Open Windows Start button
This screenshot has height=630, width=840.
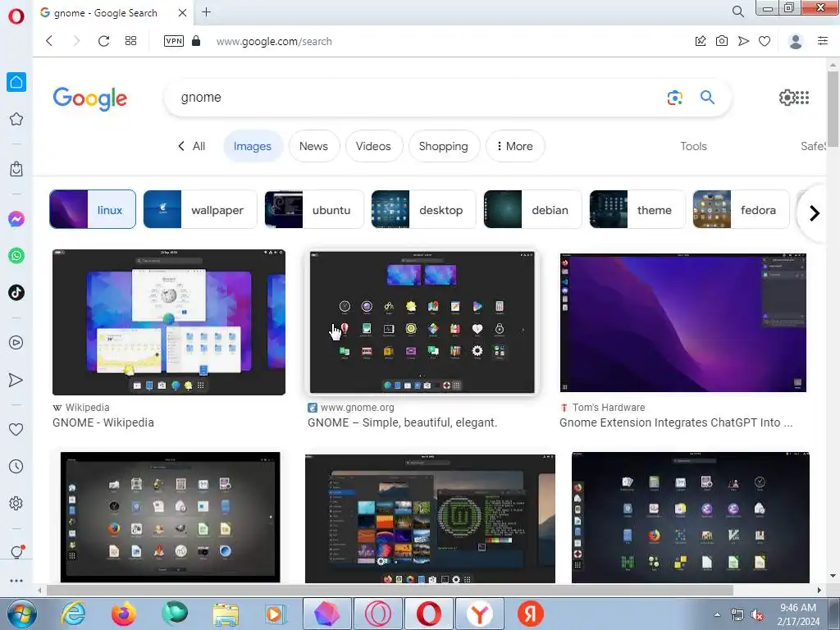(x=21, y=614)
